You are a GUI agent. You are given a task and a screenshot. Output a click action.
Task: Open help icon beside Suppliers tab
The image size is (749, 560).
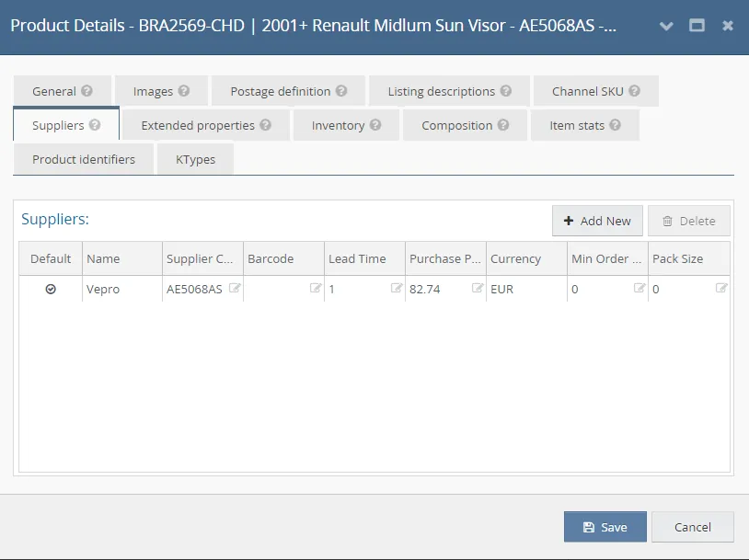95,125
